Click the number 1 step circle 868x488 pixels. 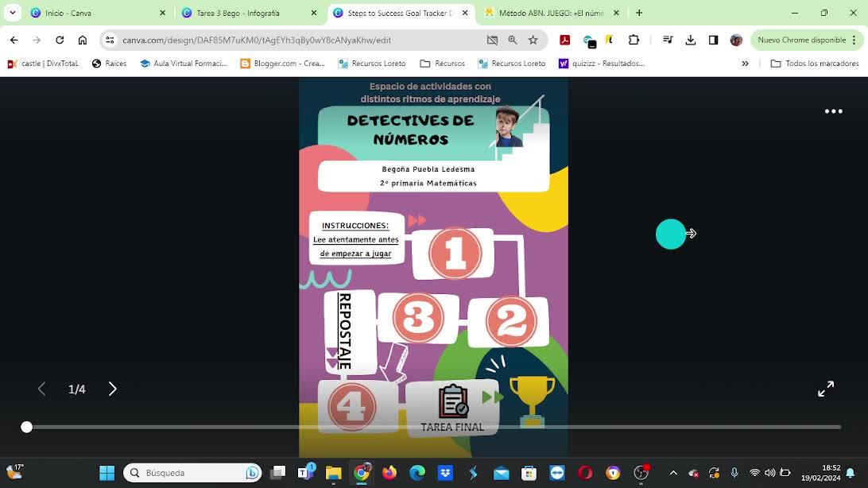(x=455, y=254)
